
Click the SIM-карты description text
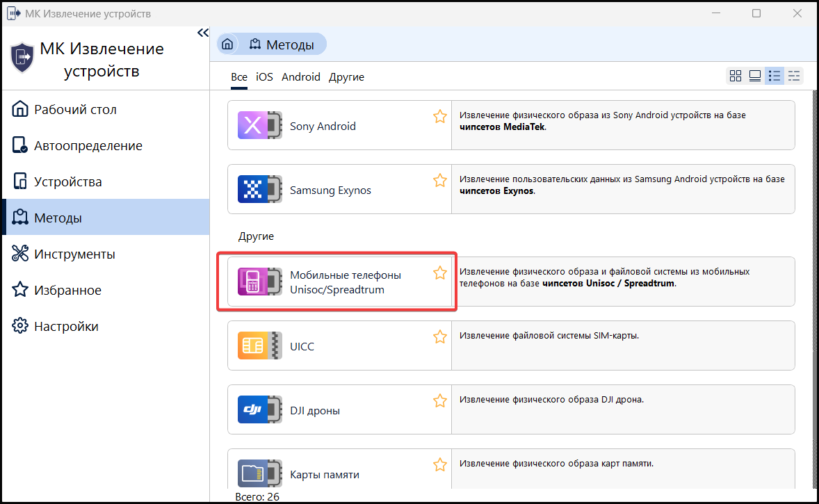pyautogui.click(x=549, y=335)
